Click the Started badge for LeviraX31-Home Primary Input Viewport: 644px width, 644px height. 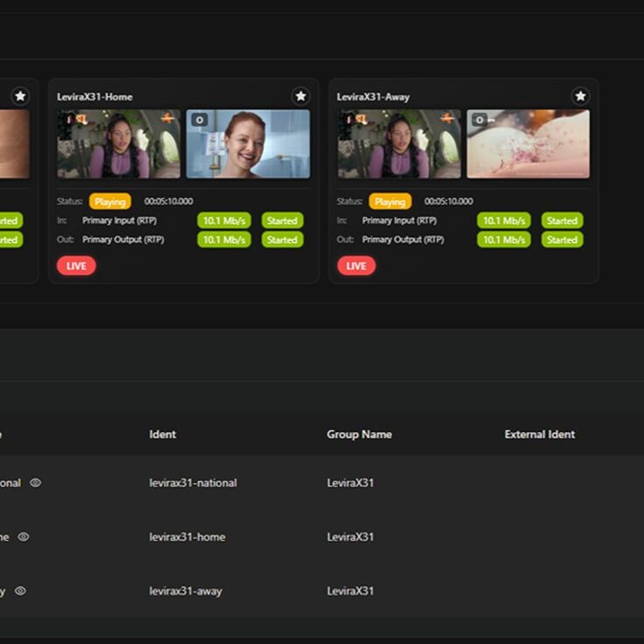(283, 220)
